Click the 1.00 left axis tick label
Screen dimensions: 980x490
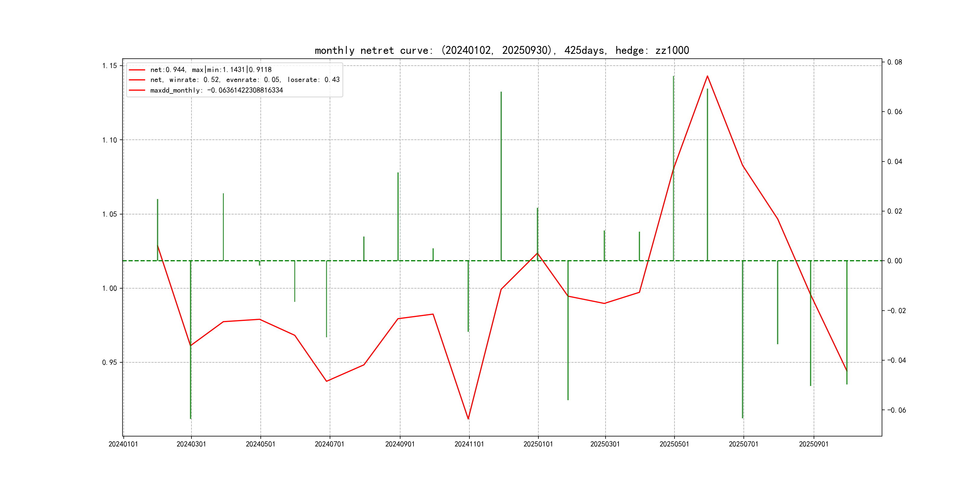pos(109,288)
